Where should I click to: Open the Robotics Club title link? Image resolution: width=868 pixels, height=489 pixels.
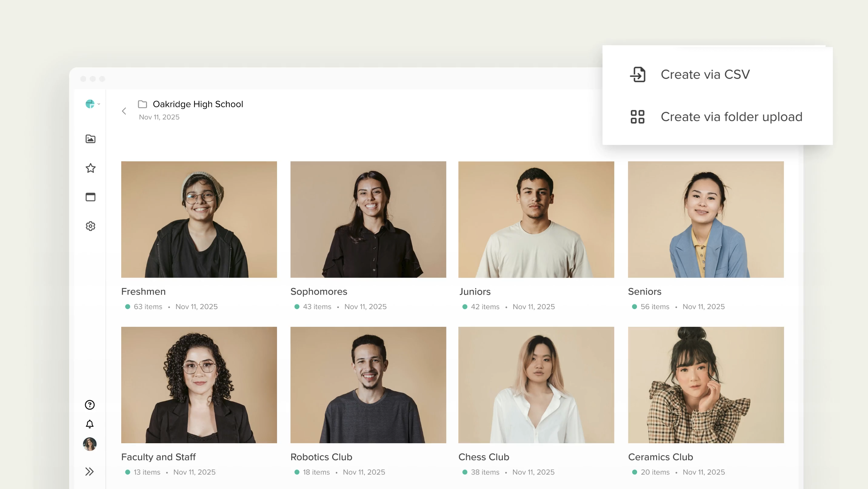coord(321,457)
